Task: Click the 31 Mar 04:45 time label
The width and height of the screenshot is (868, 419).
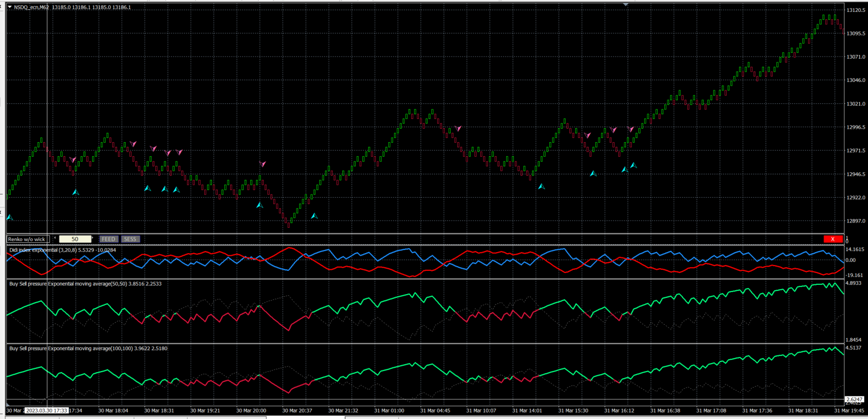Action: tap(435, 410)
